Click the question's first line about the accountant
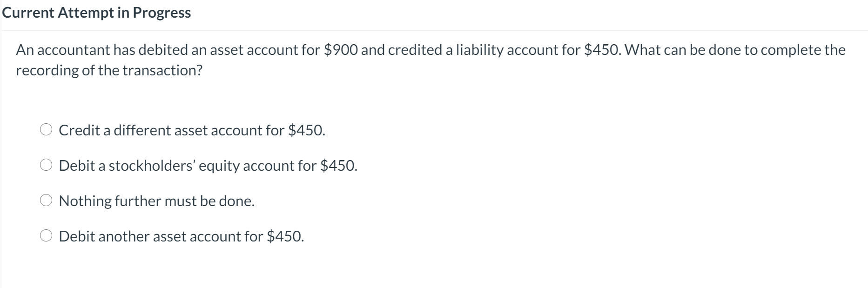 (x=431, y=50)
